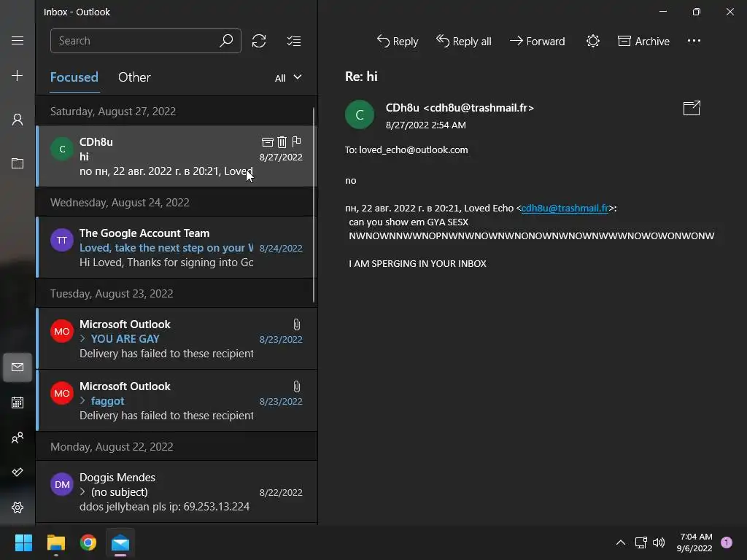Click message list scrollbar
Screen dimensions: 747x560
(x=314, y=205)
